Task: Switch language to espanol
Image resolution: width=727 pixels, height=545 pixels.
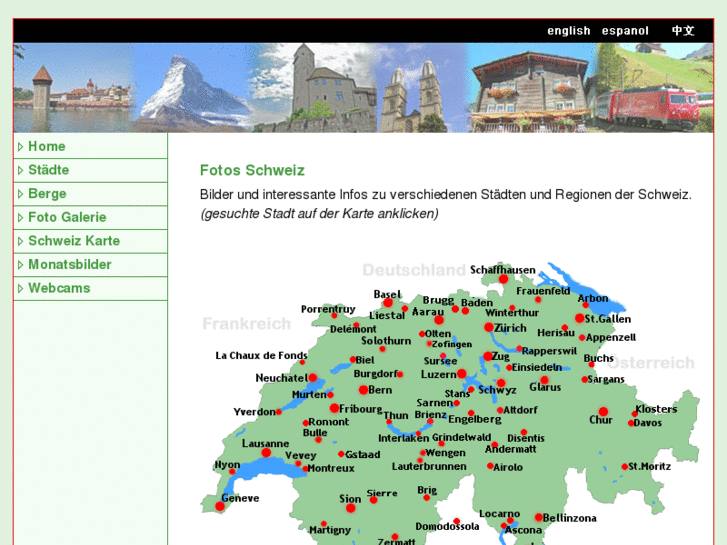Action: 625,31
